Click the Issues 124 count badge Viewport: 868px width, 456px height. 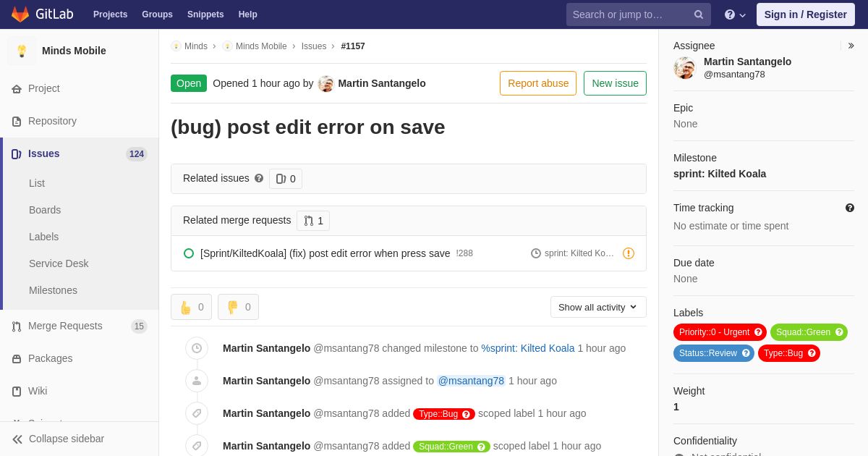(137, 154)
